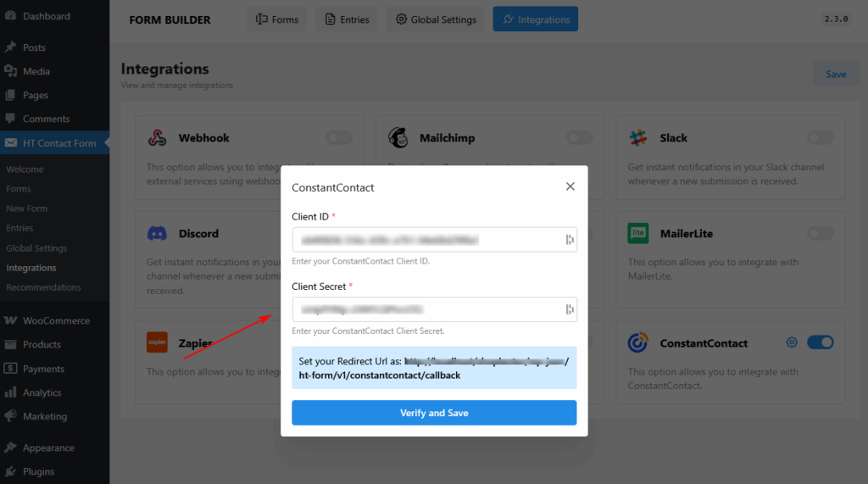This screenshot has width=868, height=484.
Task: Click the ConstantContact settings gear icon
Action: tap(792, 342)
